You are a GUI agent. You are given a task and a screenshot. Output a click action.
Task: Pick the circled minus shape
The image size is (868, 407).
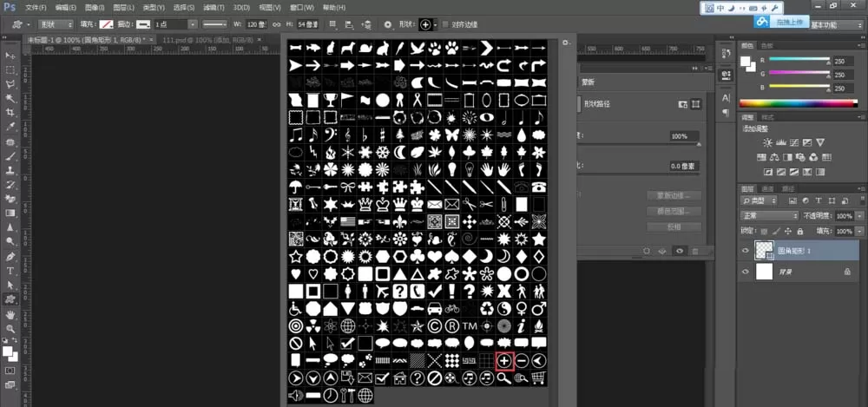[522, 361]
